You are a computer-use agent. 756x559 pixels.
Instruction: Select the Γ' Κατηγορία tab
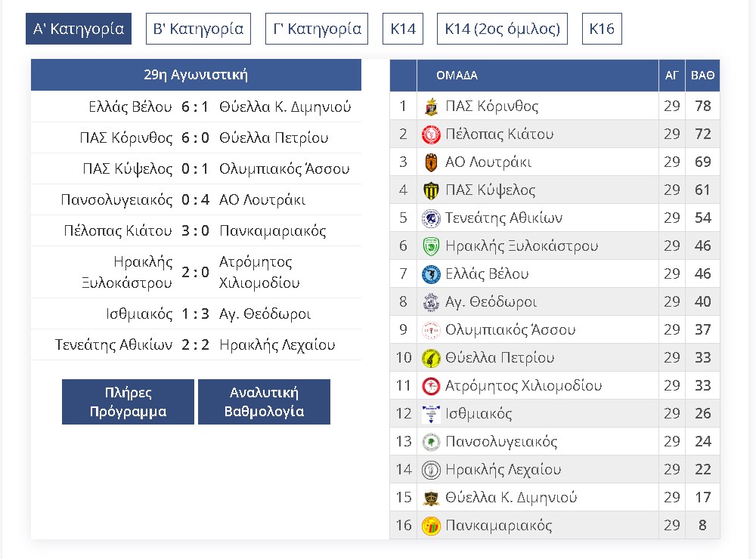pos(317,29)
